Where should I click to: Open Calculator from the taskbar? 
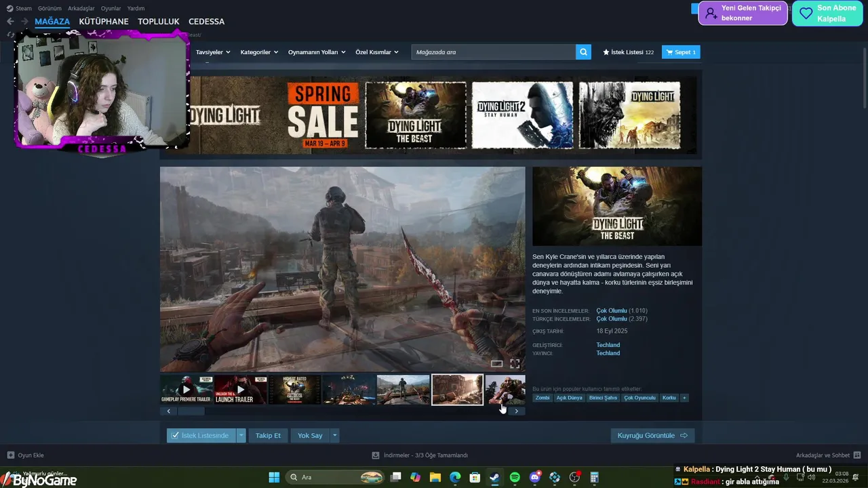pyautogui.click(x=594, y=477)
